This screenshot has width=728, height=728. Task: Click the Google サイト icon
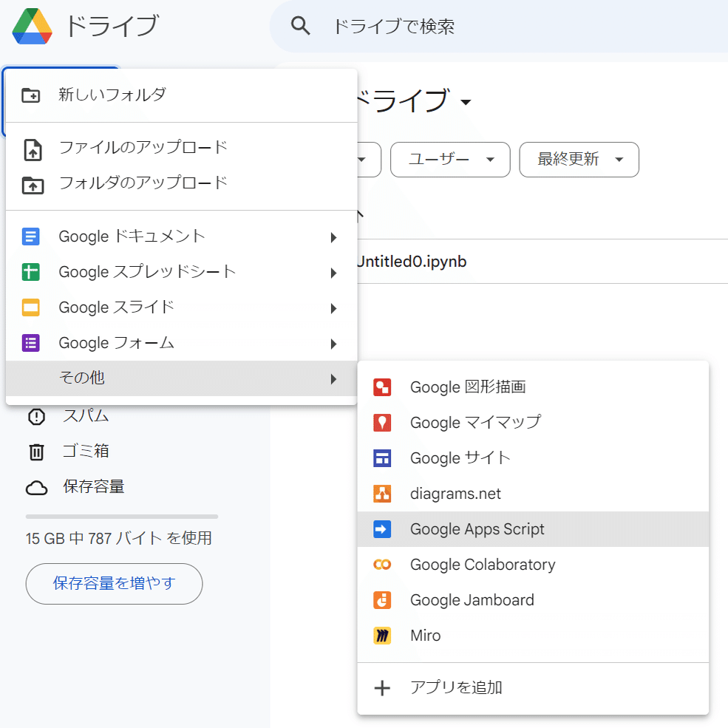click(382, 458)
